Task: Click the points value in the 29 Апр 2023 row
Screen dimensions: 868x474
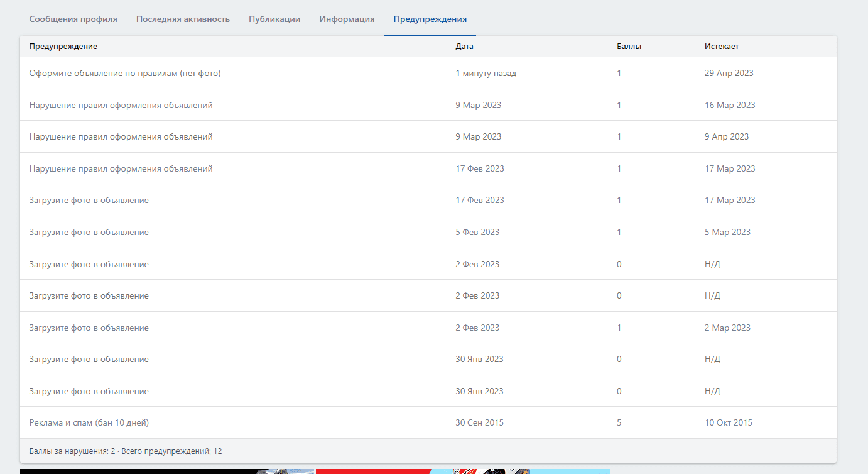Action: (x=619, y=73)
